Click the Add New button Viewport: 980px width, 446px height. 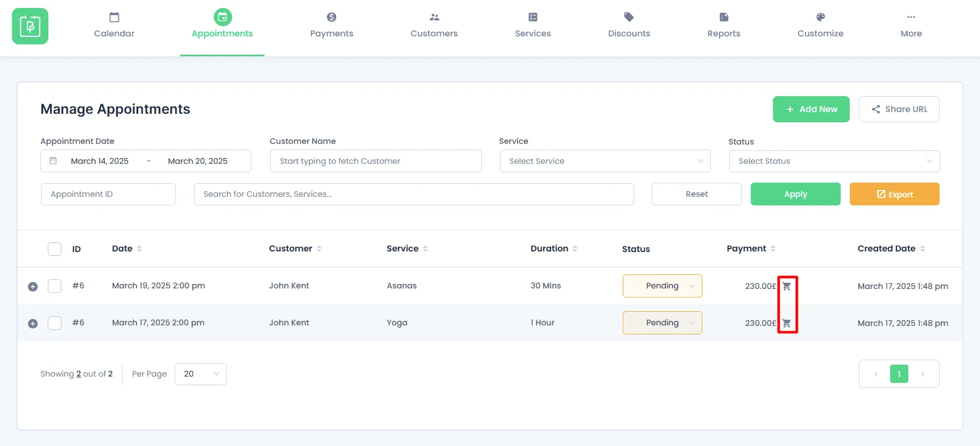[811, 109]
